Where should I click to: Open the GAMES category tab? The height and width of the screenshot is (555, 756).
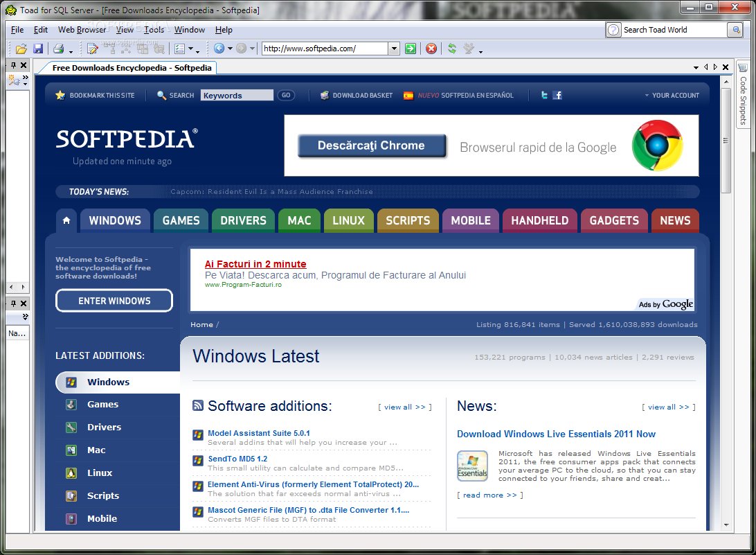coord(181,220)
